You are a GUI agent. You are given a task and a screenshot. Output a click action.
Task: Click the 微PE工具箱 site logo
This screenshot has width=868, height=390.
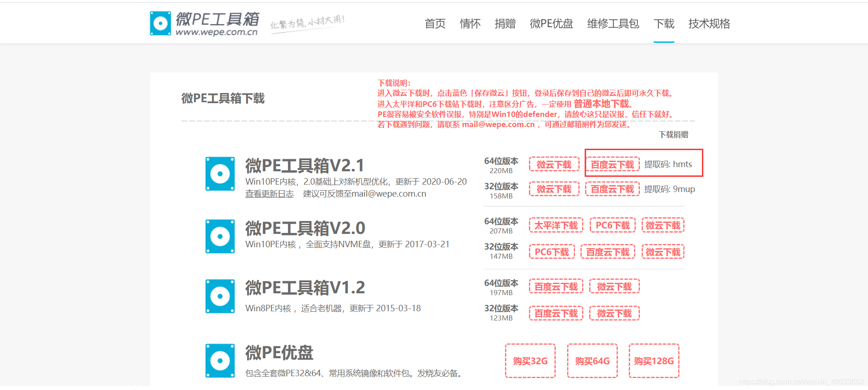pyautogui.click(x=204, y=23)
